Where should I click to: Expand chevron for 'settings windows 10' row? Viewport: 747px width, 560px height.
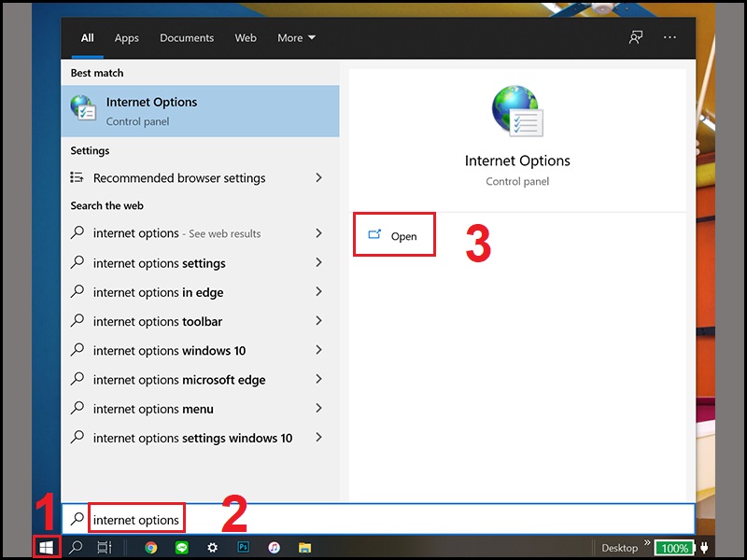(318, 437)
